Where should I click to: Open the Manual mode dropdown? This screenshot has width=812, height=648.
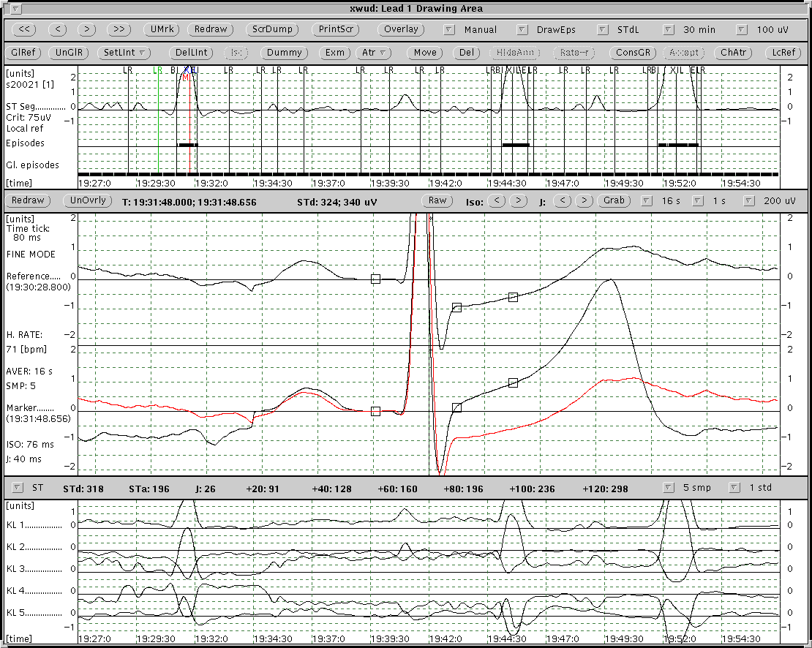click(x=448, y=30)
